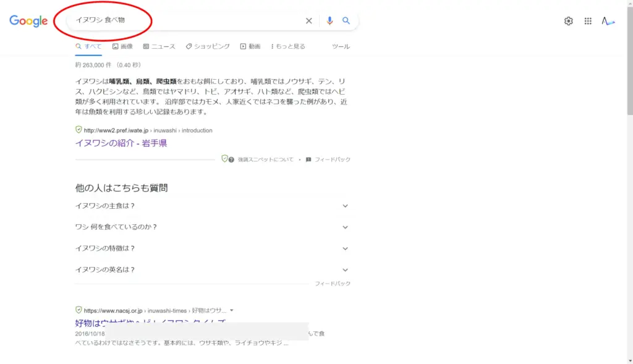This screenshot has width=633, height=364.
Task: Open Google apps grid icon
Action: coord(588,21)
